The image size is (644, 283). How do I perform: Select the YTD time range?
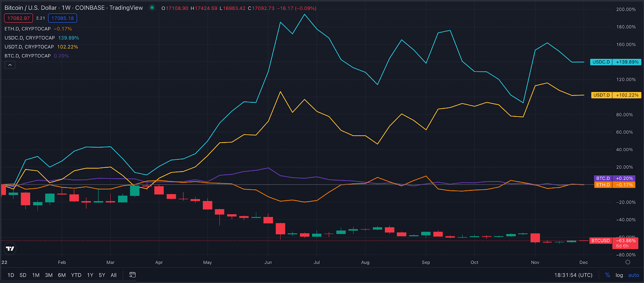point(76,275)
